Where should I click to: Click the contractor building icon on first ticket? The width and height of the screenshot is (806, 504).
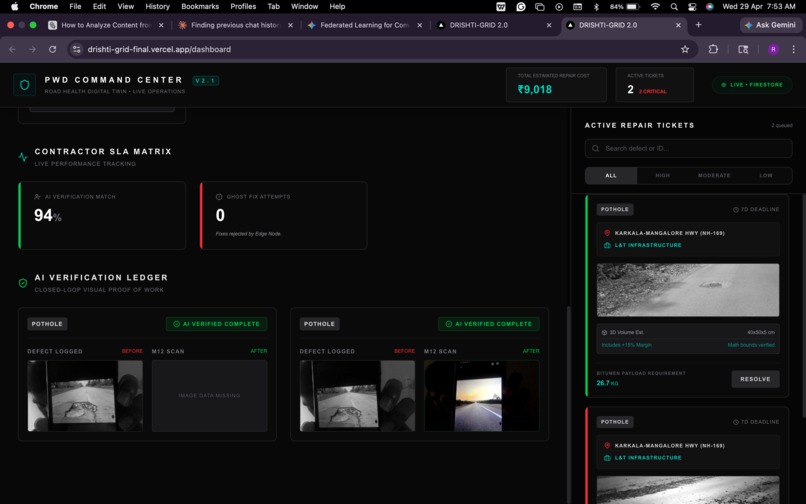[x=607, y=245]
